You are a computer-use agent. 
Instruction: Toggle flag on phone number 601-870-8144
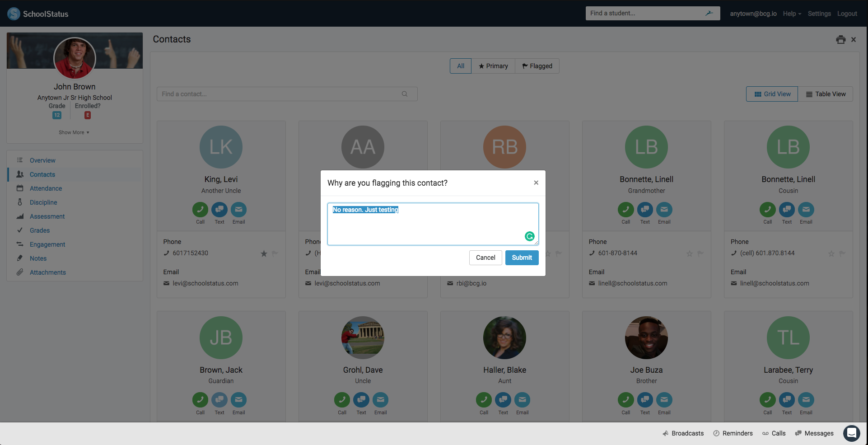coord(700,253)
